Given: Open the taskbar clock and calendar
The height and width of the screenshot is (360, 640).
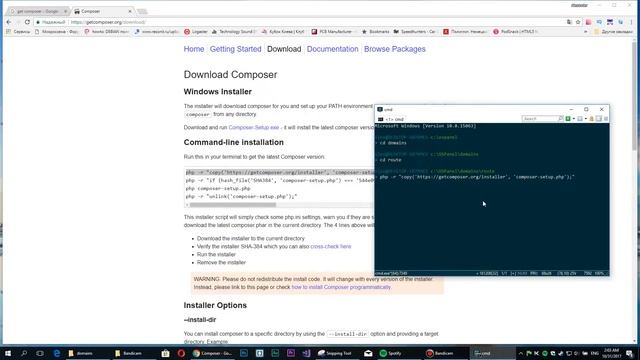Looking at the screenshot, I should click(x=611, y=353).
